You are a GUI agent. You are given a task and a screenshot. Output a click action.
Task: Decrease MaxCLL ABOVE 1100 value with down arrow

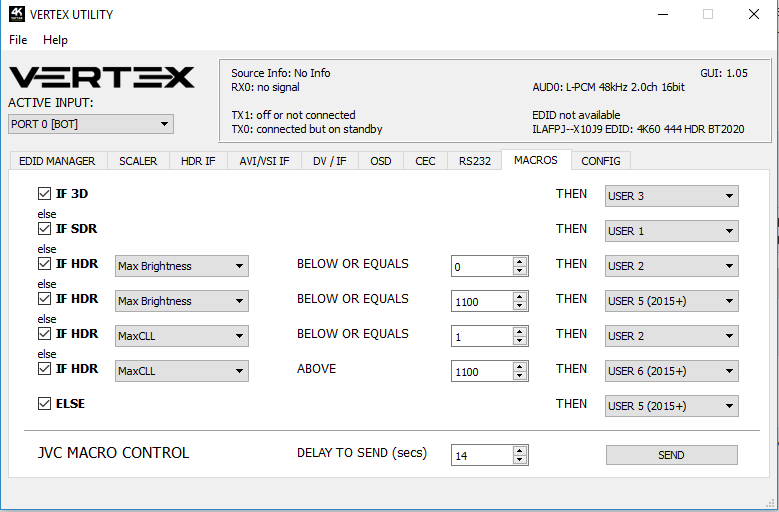[520, 376]
